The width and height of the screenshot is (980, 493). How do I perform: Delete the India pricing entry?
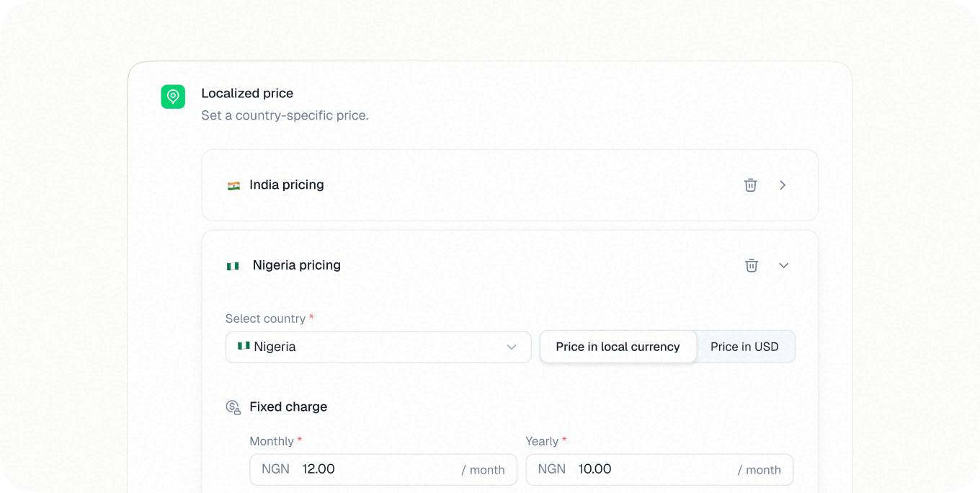[750, 185]
